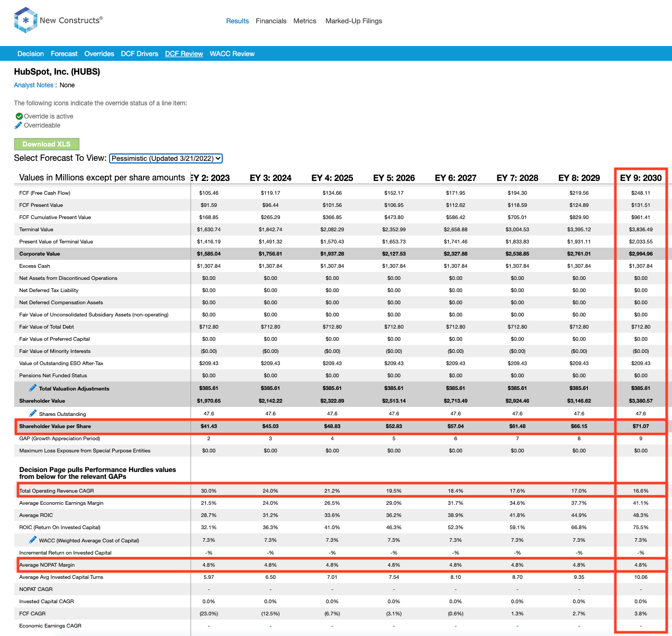Click the New Constructs brand name text
Viewport: 672px width, 636px height.
click(71, 20)
